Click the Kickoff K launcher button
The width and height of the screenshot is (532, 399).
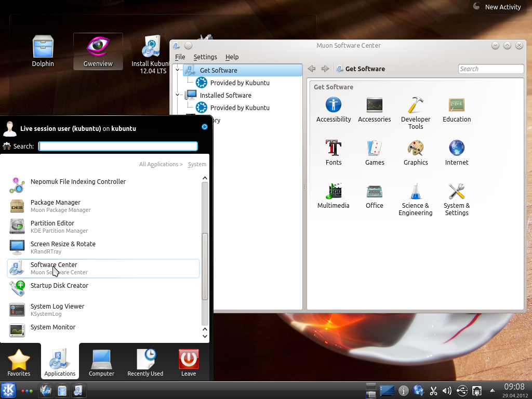pos(8,390)
